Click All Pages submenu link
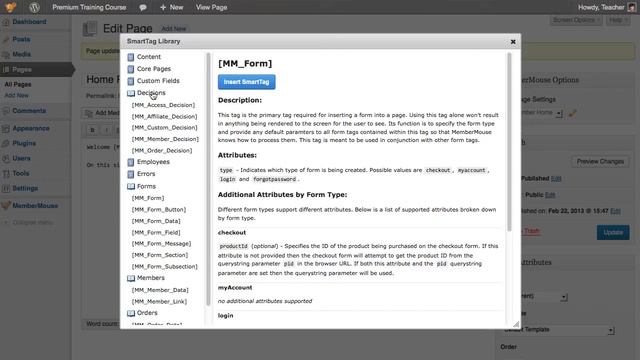This screenshot has width=640, height=360. (x=18, y=84)
